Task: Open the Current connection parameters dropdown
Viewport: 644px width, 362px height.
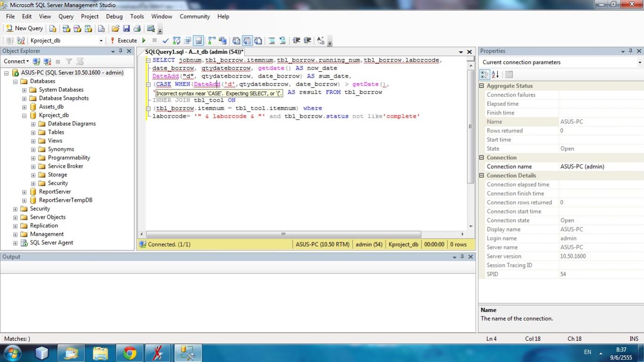Action: (640, 62)
